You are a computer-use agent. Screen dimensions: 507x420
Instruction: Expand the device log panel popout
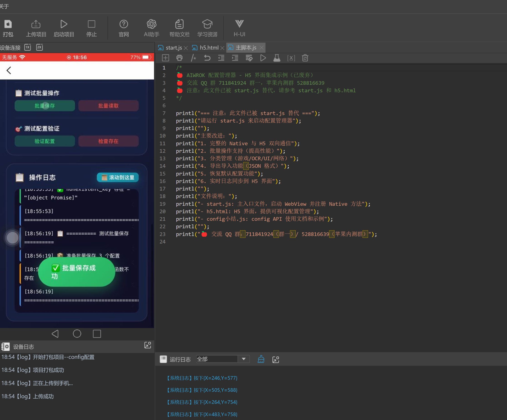tap(147, 345)
